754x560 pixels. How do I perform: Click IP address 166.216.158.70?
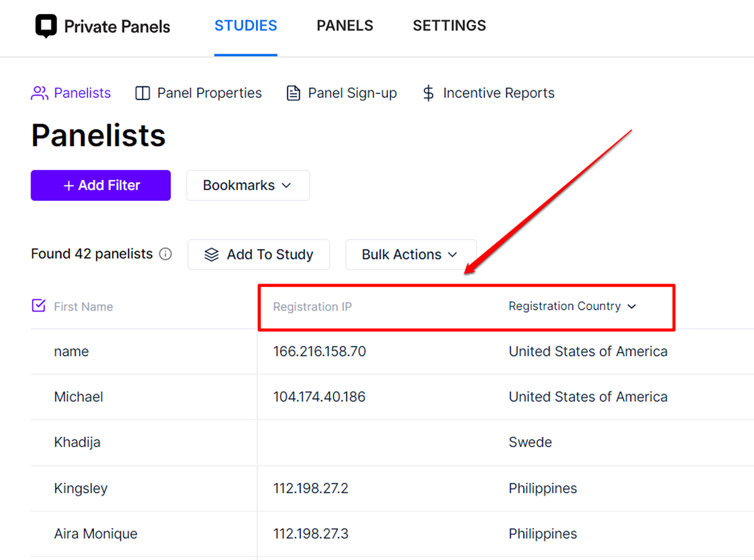[x=319, y=352]
